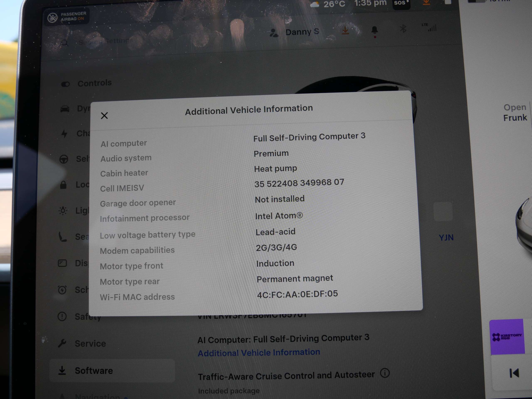Select the Software menu item

(x=112, y=370)
